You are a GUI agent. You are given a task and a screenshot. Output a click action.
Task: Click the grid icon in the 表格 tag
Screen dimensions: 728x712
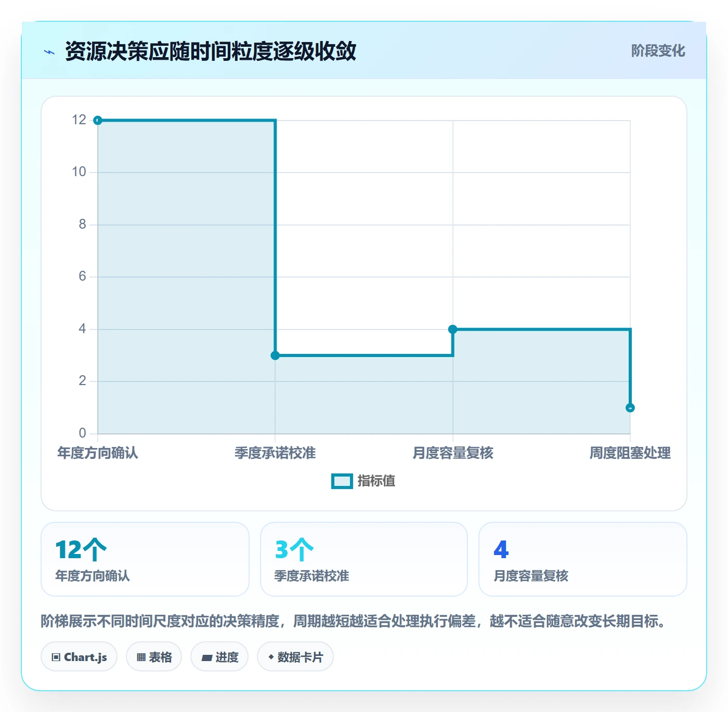141,657
